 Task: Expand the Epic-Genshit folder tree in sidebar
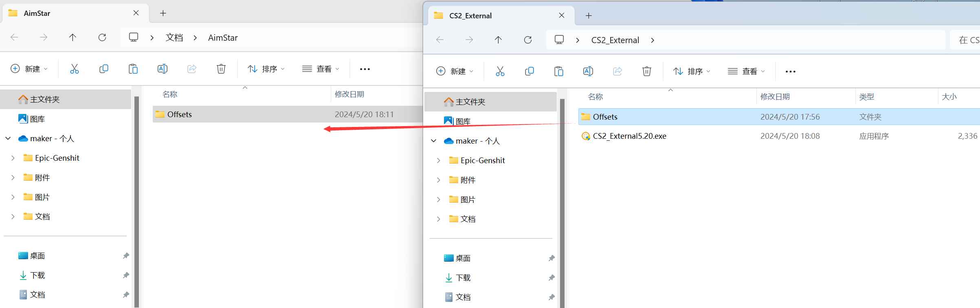(13, 157)
